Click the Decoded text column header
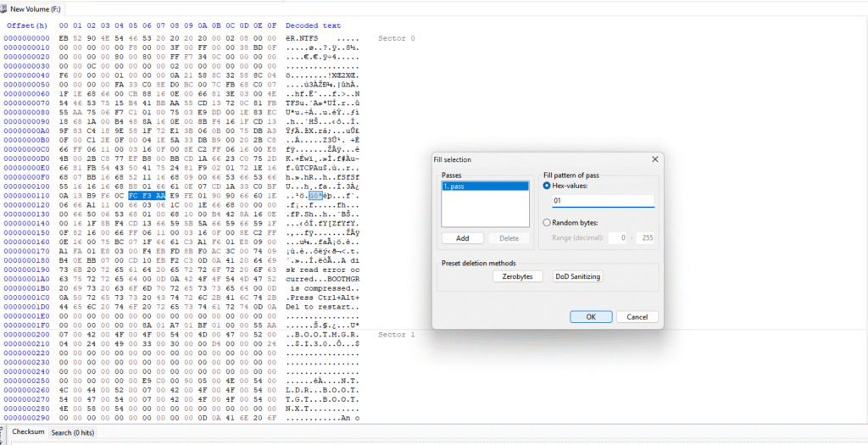The image size is (868, 445). point(313,26)
